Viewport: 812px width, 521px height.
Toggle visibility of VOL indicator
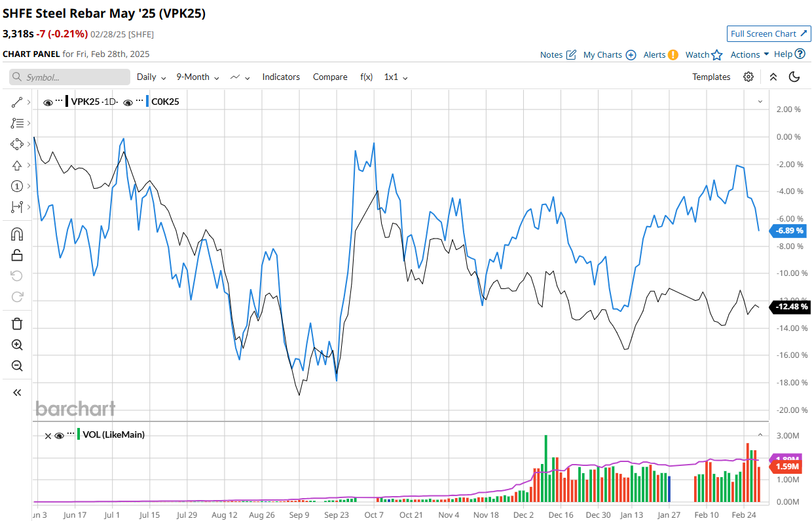(x=60, y=435)
